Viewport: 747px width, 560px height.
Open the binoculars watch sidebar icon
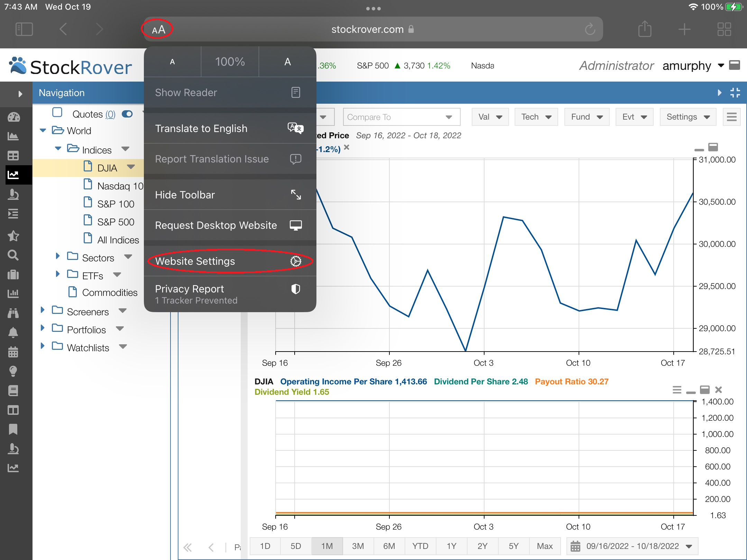(x=13, y=313)
